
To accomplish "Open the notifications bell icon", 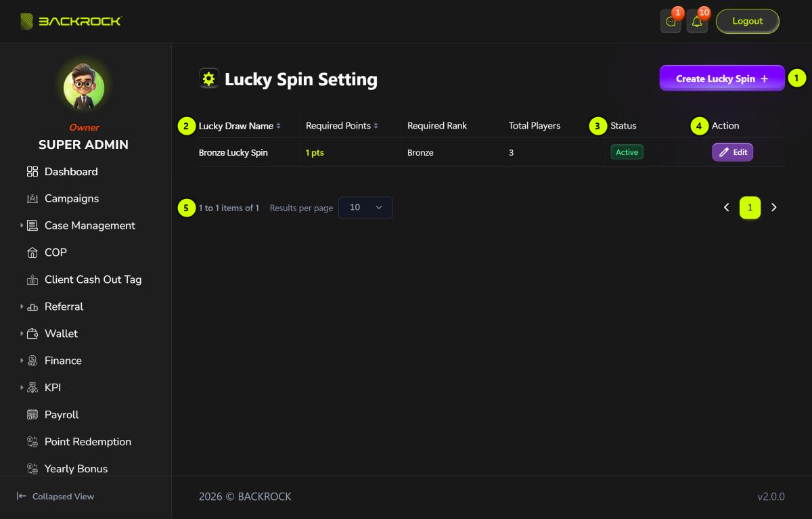I will pyautogui.click(x=697, y=22).
